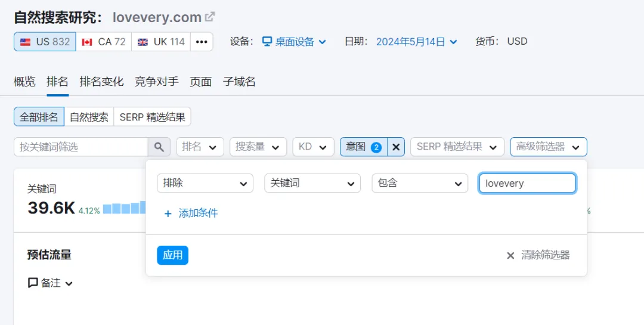Click the USD currency value
Image resolution: width=644 pixels, height=325 pixels.
pos(517,42)
